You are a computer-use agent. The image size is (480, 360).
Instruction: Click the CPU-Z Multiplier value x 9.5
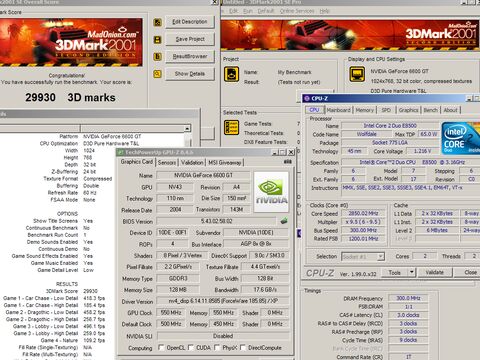click(x=363, y=222)
